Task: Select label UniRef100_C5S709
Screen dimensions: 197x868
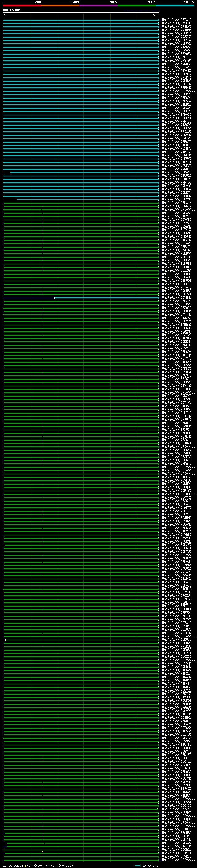Action: pos(176,335)
